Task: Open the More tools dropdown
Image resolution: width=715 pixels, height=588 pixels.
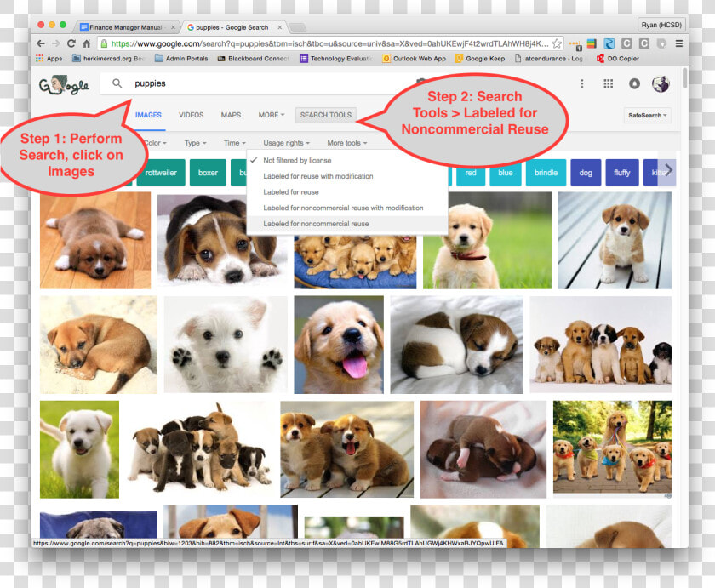Action: point(346,143)
